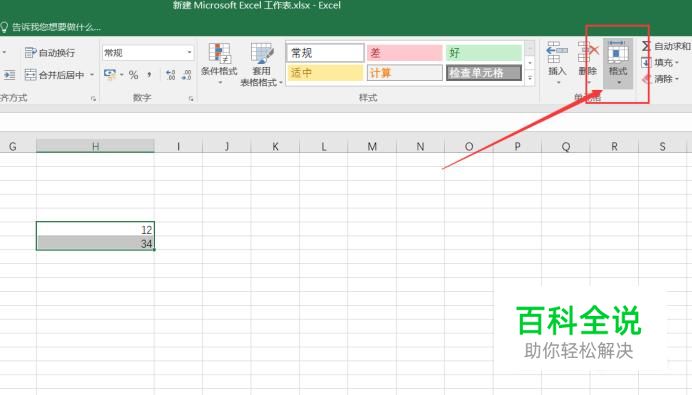
Task: Open the number format dialog launcher
Action: point(191,99)
